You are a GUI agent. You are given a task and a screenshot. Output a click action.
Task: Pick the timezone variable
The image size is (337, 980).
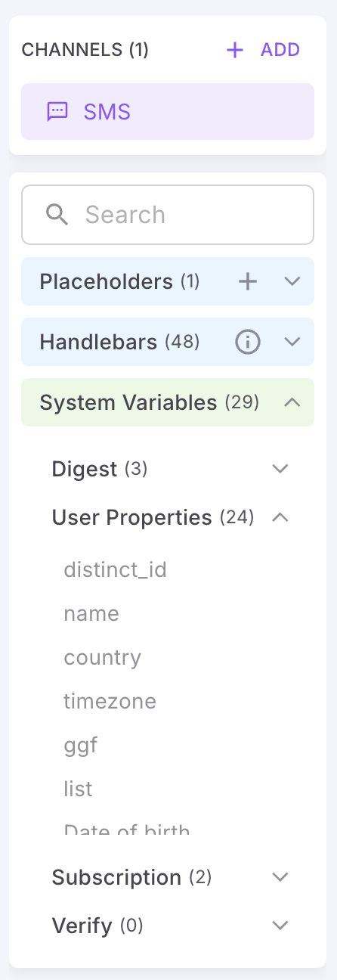click(110, 701)
